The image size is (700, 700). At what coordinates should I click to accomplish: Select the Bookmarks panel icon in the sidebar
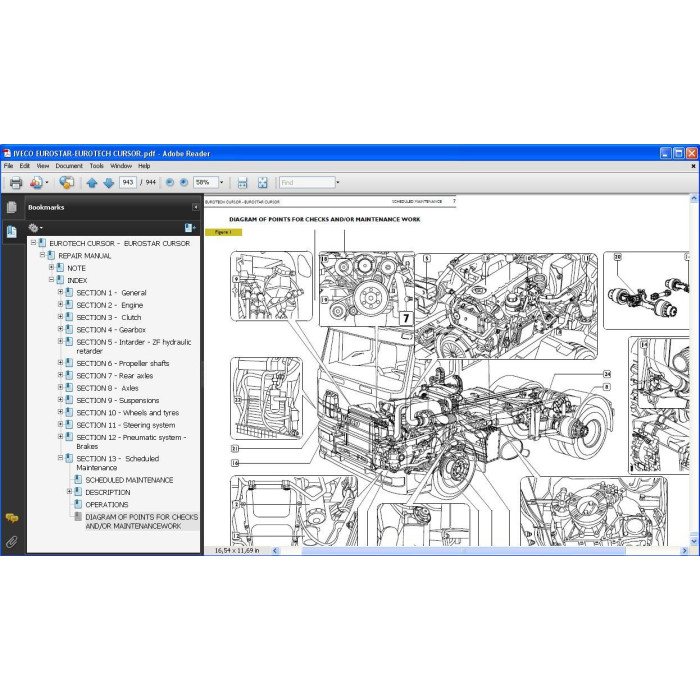click(12, 231)
